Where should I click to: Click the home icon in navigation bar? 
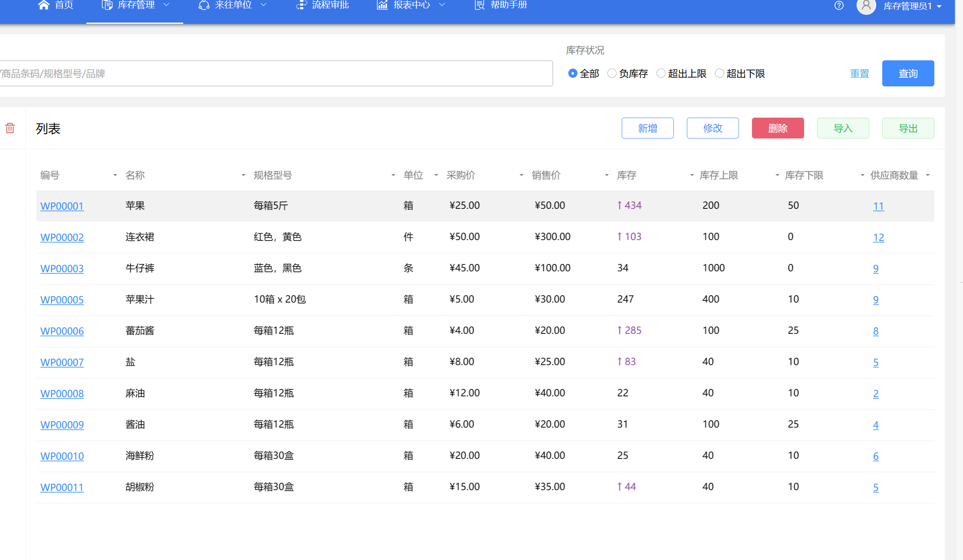pyautogui.click(x=44, y=5)
